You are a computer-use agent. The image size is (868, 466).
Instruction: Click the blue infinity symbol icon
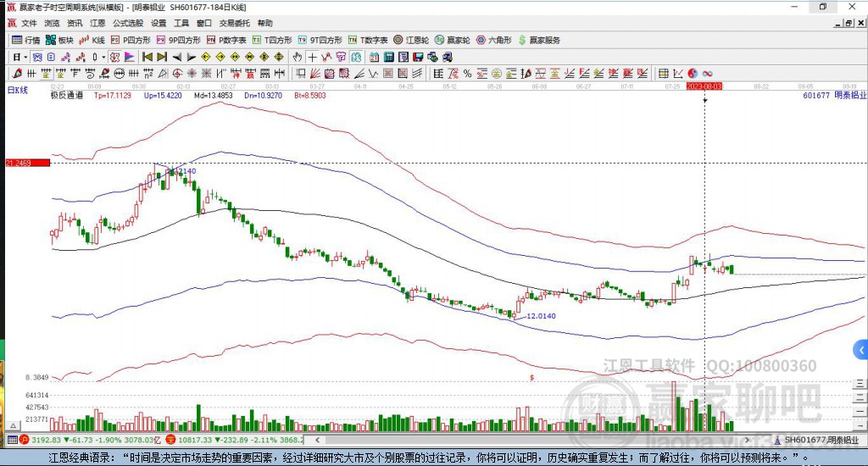pyautogui.click(x=708, y=73)
